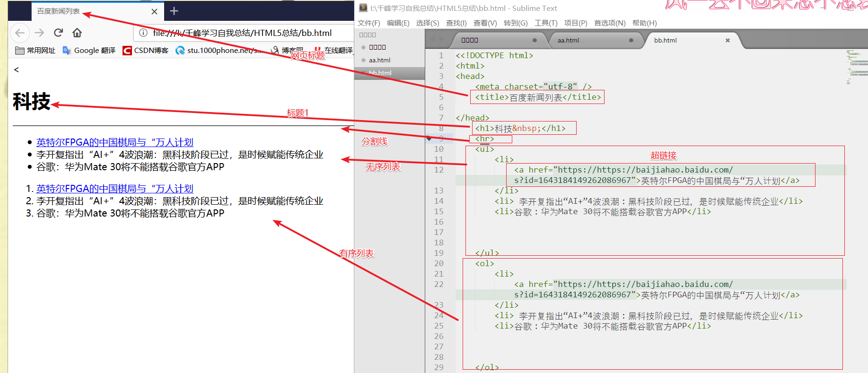Open the first 英特尔FPGA link in bulleted list
The image size is (868, 373).
115,142
